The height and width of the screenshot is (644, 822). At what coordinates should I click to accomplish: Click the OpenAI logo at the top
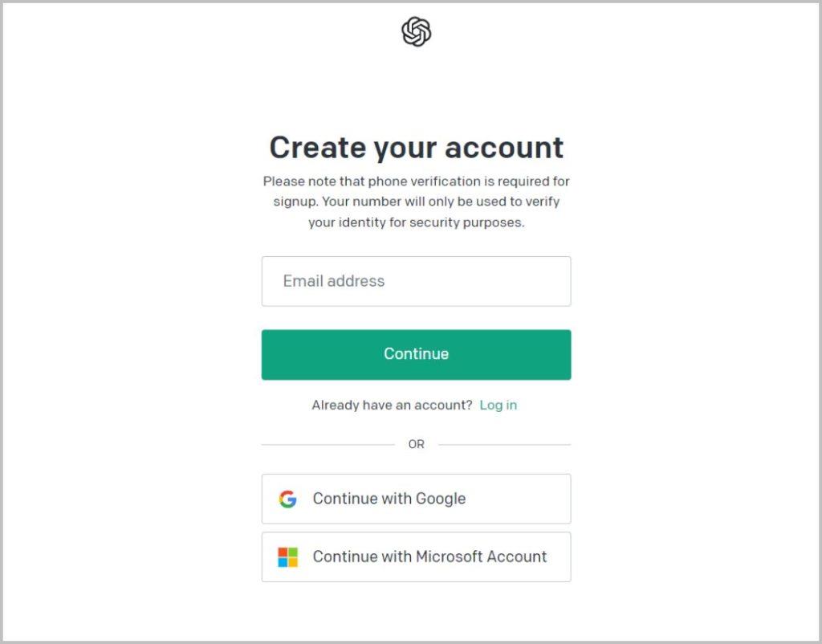click(417, 31)
